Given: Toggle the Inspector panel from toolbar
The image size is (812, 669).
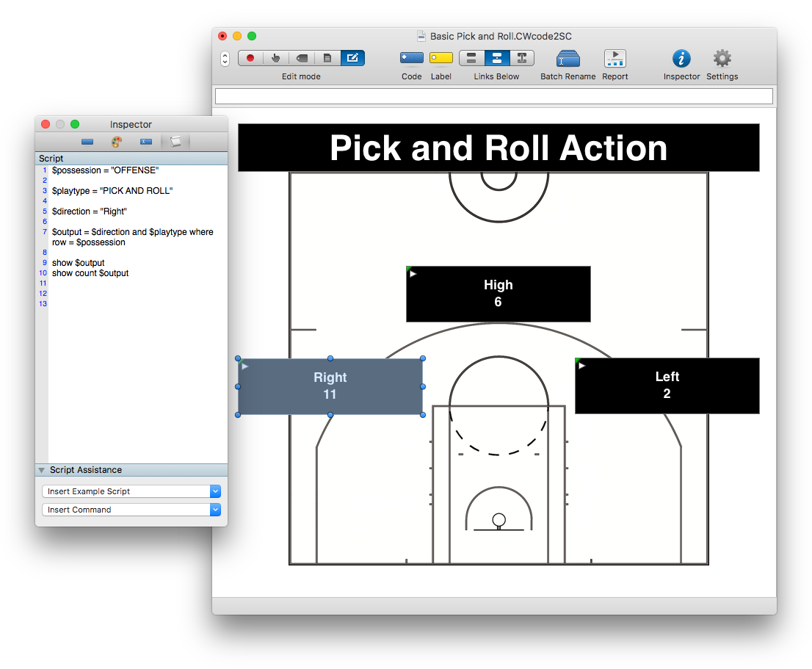Looking at the screenshot, I should pyautogui.click(x=681, y=59).
